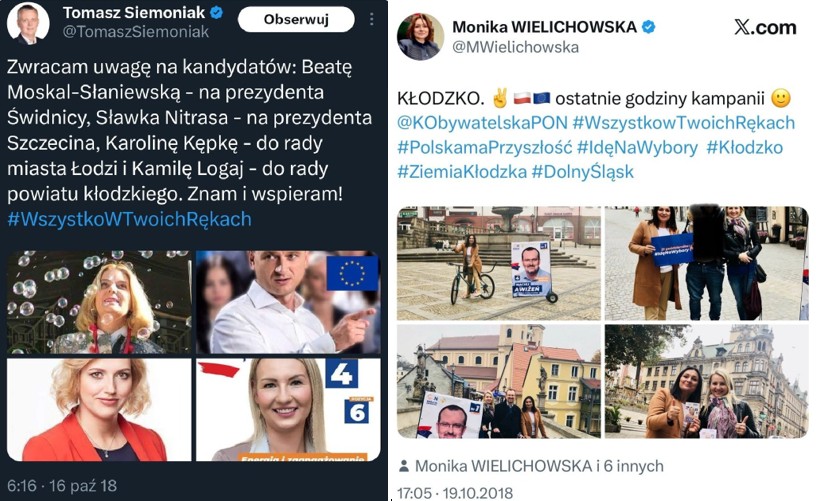Open Tomasz Siemoniak's profile avatar
The height and width of the screenshot is (501, 816).
click(28, 24)
